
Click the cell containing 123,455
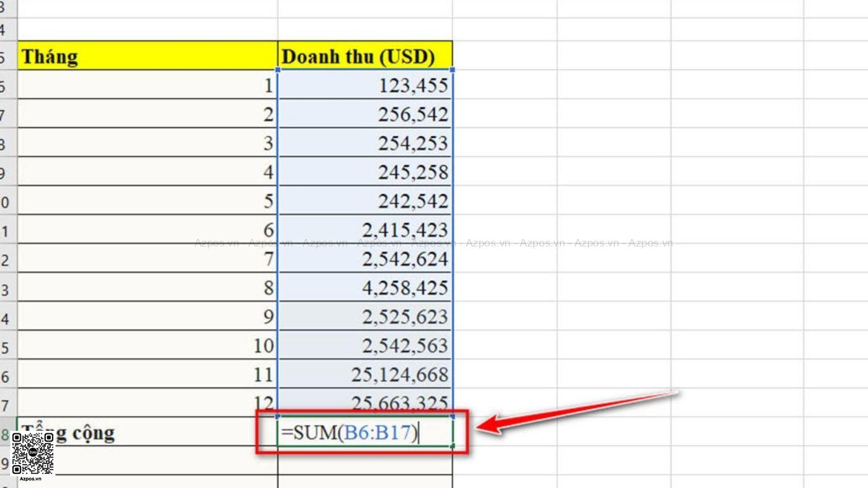pos(365,85)
